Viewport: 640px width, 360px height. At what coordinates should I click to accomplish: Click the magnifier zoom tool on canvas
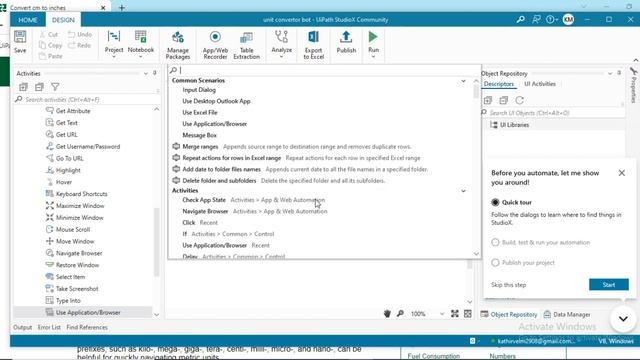(400, 313)
